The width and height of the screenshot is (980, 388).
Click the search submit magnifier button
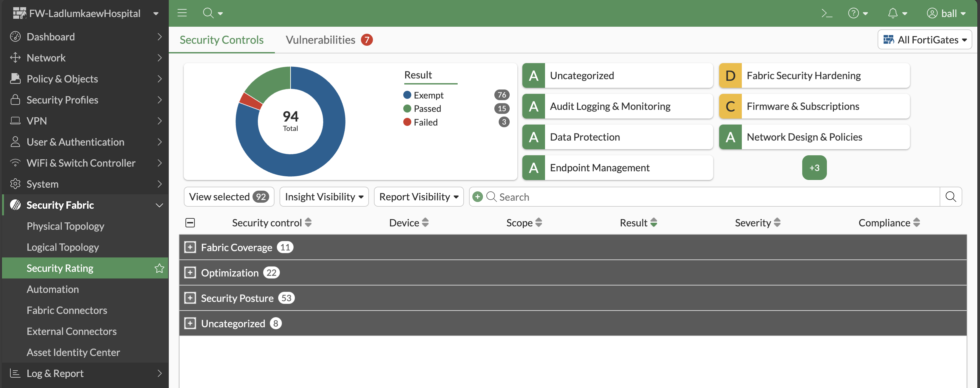point(950,196)
